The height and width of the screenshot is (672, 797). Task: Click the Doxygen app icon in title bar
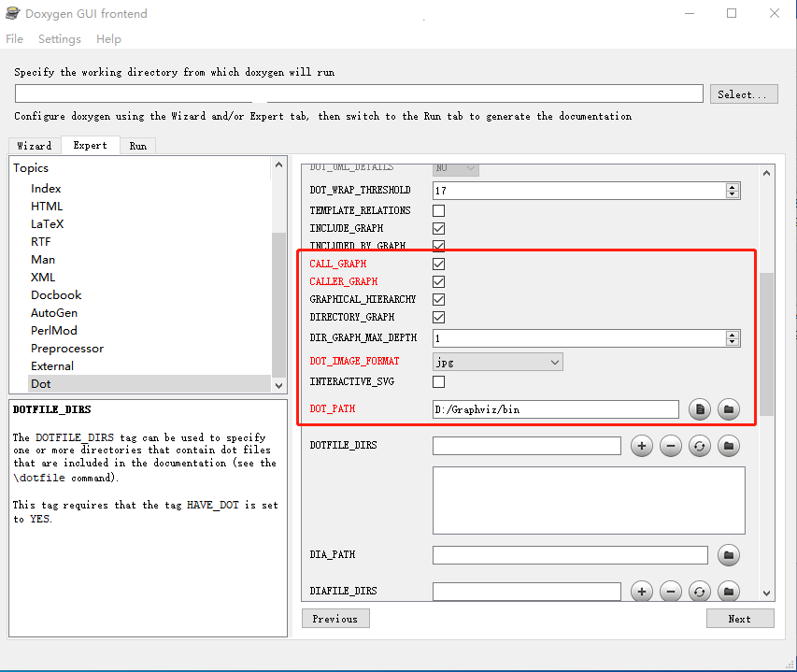tap(13, 13)
